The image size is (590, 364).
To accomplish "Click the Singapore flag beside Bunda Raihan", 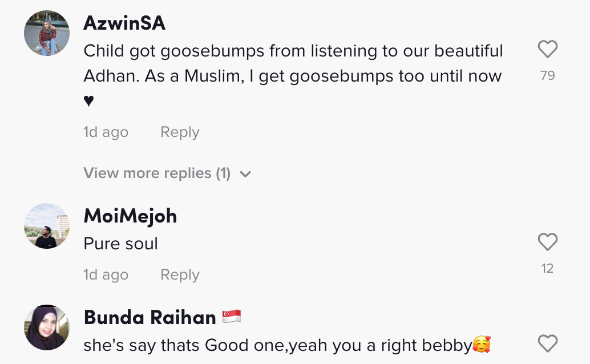I will 232,316.
